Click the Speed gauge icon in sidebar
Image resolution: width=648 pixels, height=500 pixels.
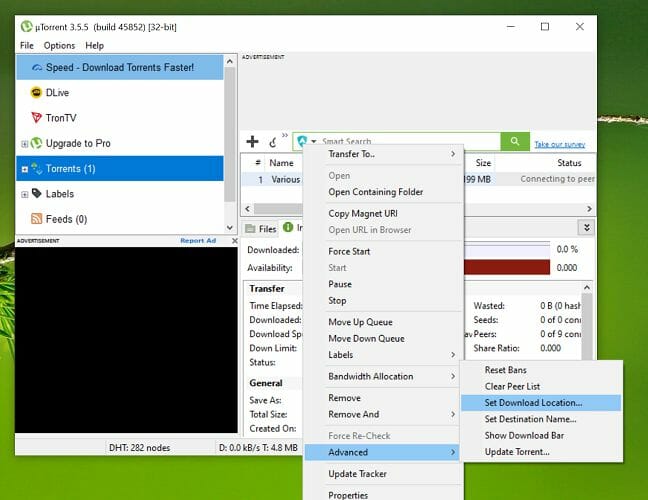click(x=37, y=67)
